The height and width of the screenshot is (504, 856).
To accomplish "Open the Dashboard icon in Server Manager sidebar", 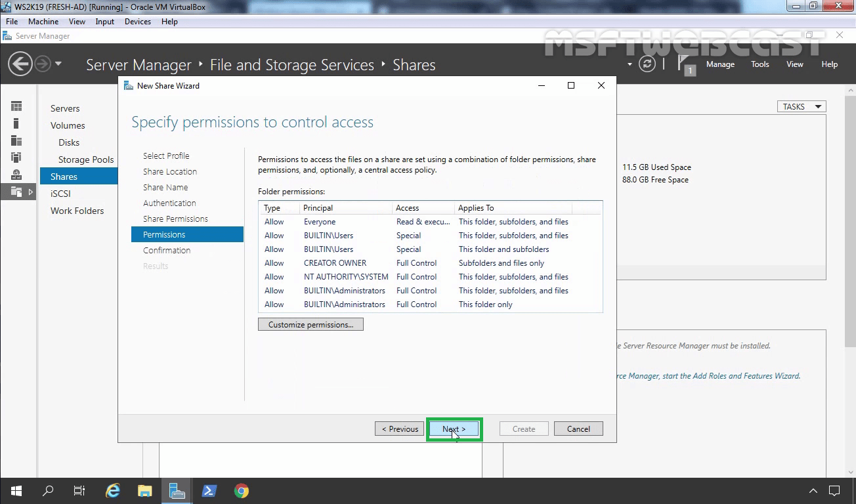I will click(16, 106).
